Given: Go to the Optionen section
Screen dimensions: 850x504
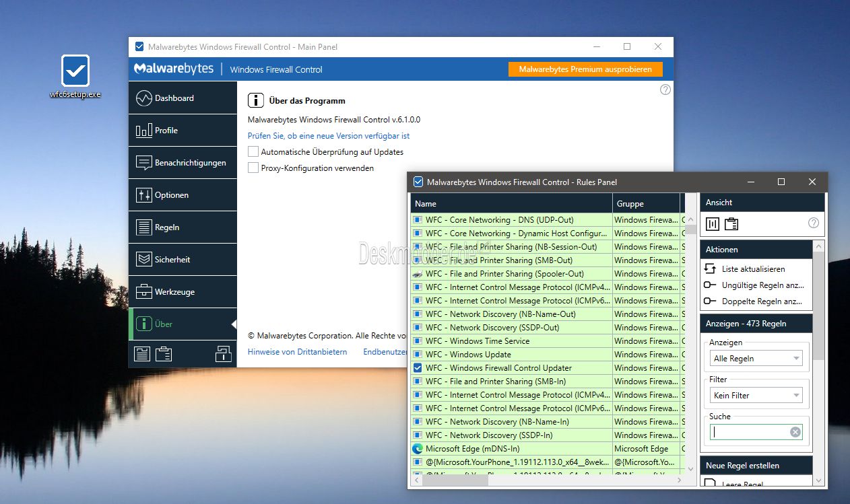Looking at the screenshot, I should (183, 195).
